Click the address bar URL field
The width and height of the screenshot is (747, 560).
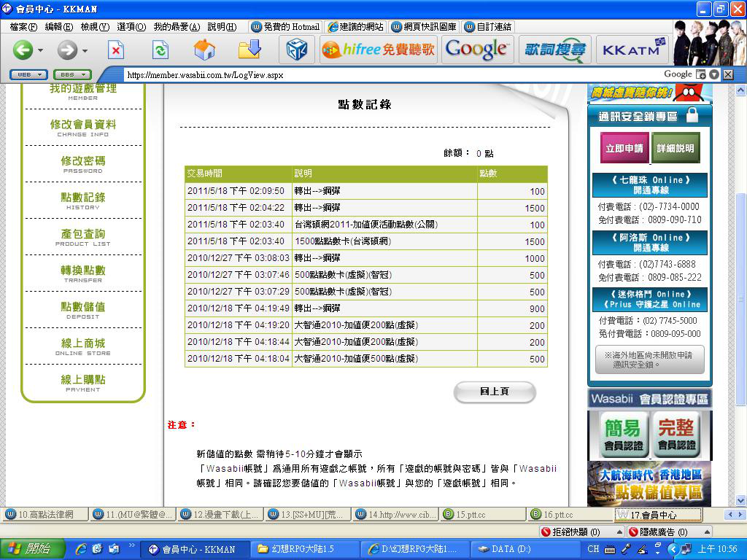coord(387,74)
